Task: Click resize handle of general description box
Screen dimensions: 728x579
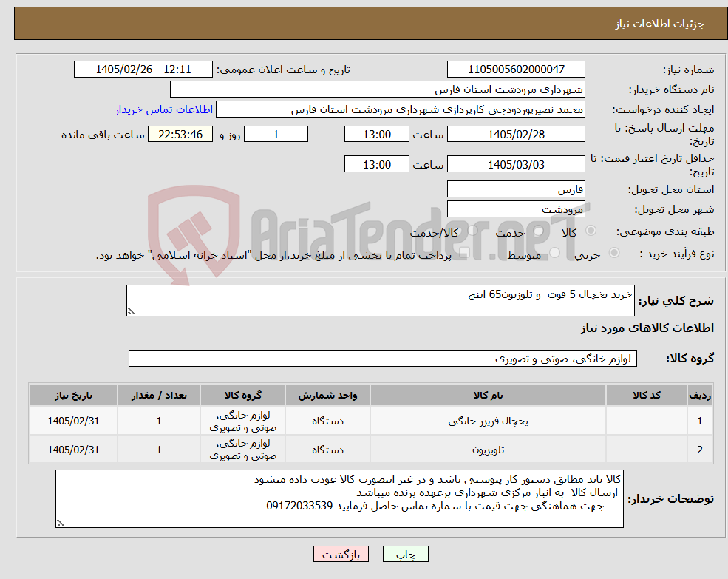Action: (131, 312)
